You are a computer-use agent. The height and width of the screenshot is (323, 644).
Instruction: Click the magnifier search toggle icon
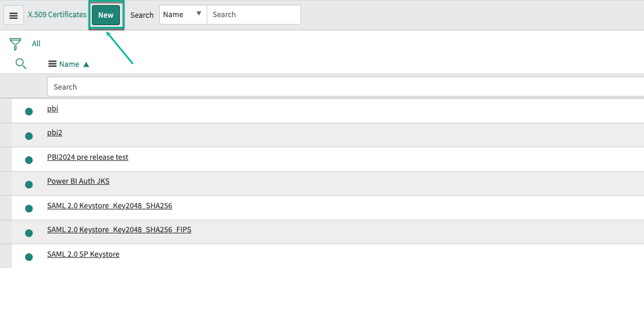[x=21, y=64]
